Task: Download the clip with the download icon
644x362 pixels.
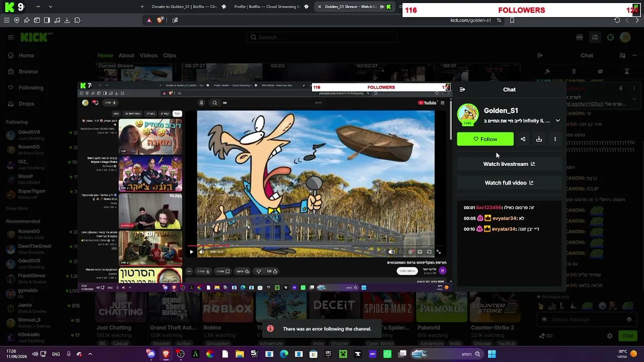Action: coord(539,139)
